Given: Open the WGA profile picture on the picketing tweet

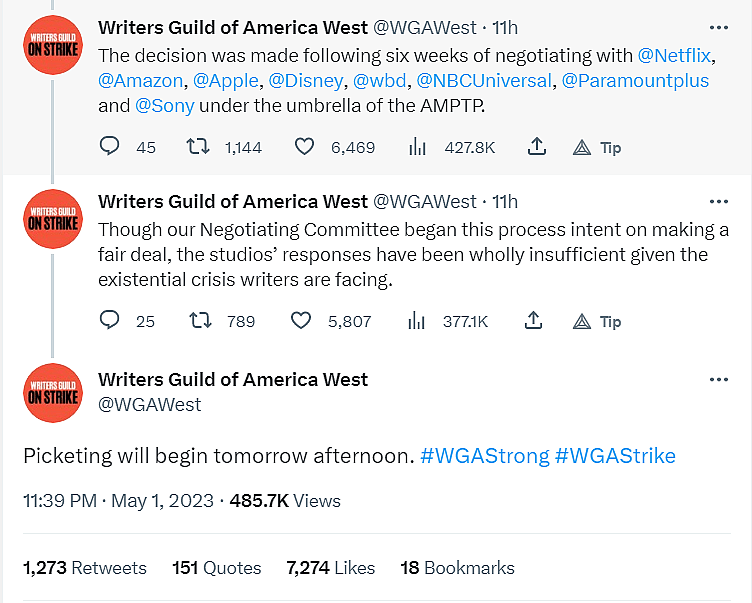Looking at the screenshot, I should coord(52,393).
